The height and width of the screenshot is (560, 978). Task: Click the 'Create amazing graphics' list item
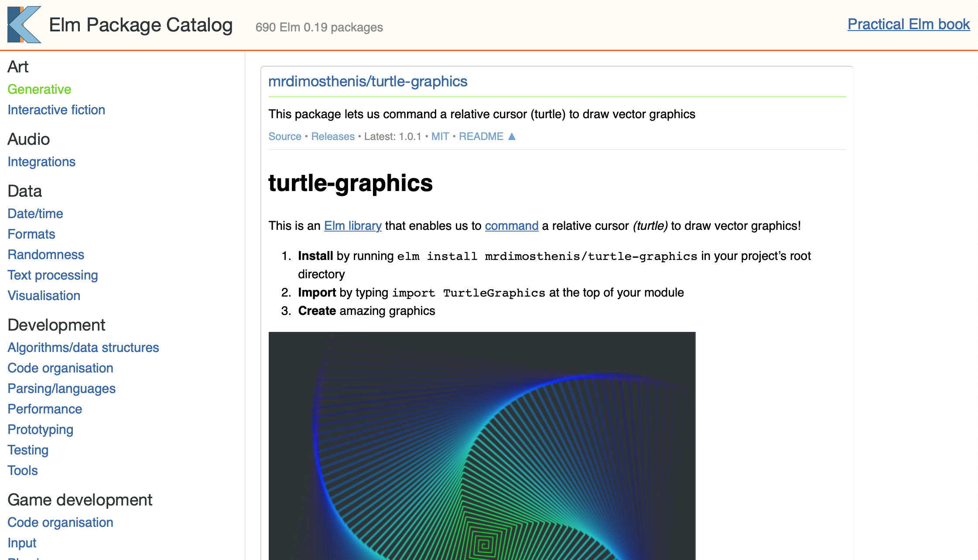[366, 311]
